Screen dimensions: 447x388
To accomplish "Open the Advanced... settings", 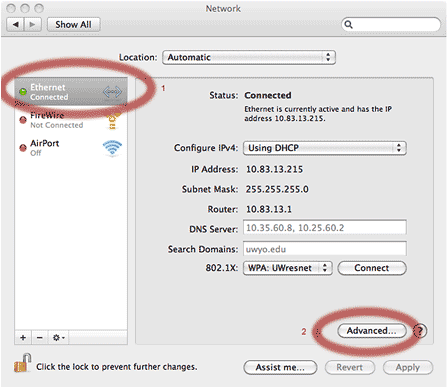I will tap(372, 331).
